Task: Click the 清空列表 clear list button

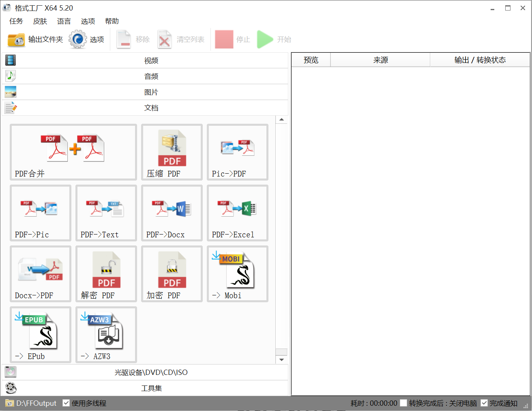Action: [x=181, y=39]
